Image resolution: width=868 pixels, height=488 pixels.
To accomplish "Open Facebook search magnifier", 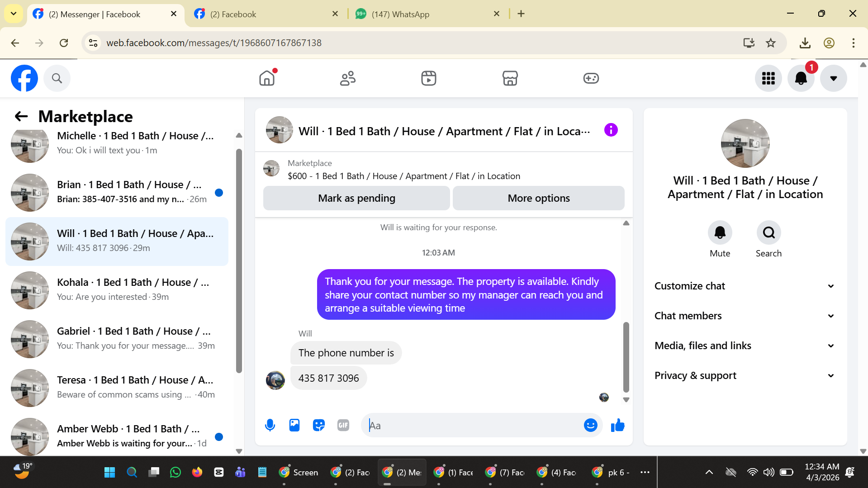I will (x=57, y=78).
